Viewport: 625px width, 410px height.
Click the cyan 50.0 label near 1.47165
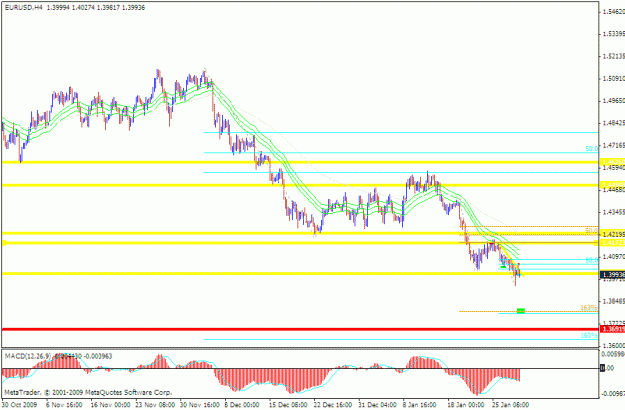click(592, 149)
